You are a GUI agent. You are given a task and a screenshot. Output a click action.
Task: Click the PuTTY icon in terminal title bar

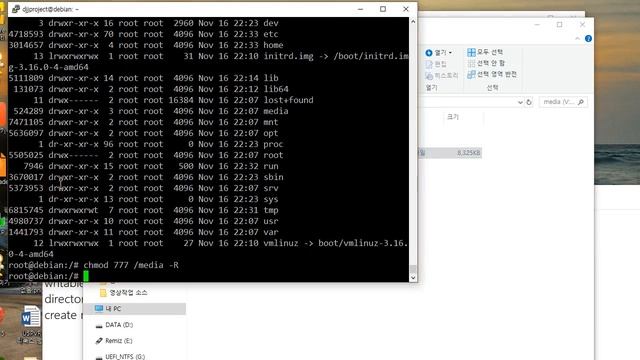tap(16, 9)
